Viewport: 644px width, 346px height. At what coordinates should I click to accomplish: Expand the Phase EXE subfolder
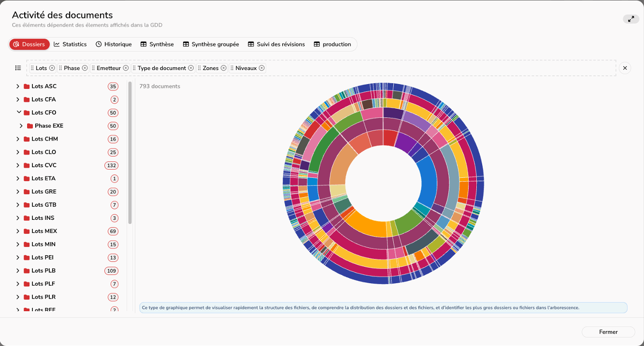tap(21, 126)
